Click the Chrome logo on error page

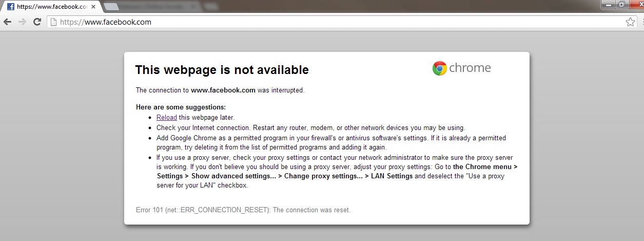[x=461, y=68]
